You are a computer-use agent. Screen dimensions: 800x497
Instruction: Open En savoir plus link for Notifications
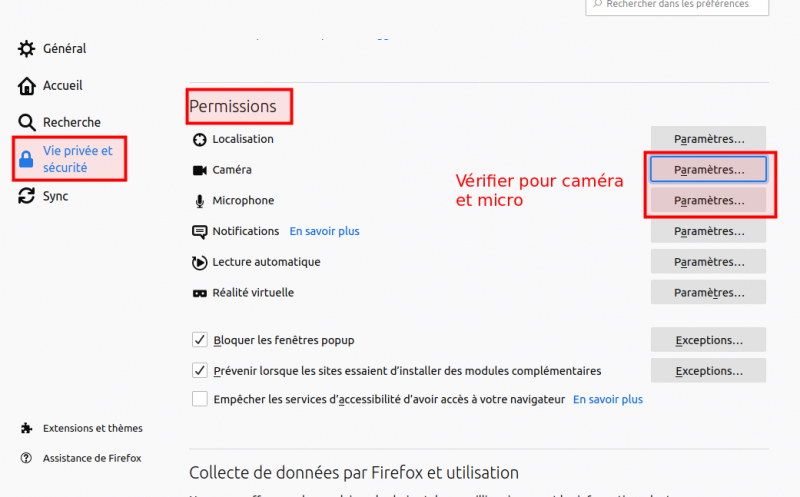tap(324, 231)
